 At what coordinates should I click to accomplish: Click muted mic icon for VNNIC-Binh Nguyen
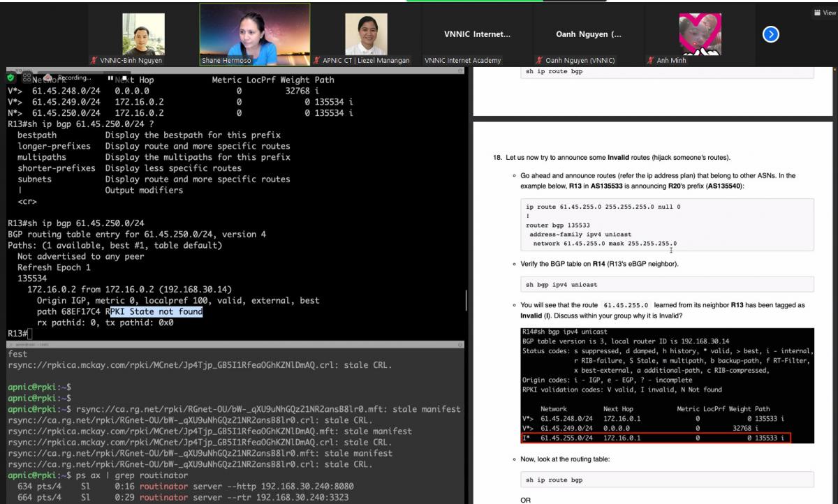[x=94, y=61]
